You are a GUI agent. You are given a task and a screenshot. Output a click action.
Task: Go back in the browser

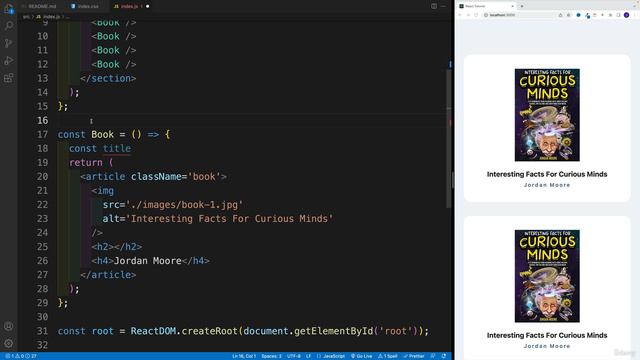[x=460, y=15]
